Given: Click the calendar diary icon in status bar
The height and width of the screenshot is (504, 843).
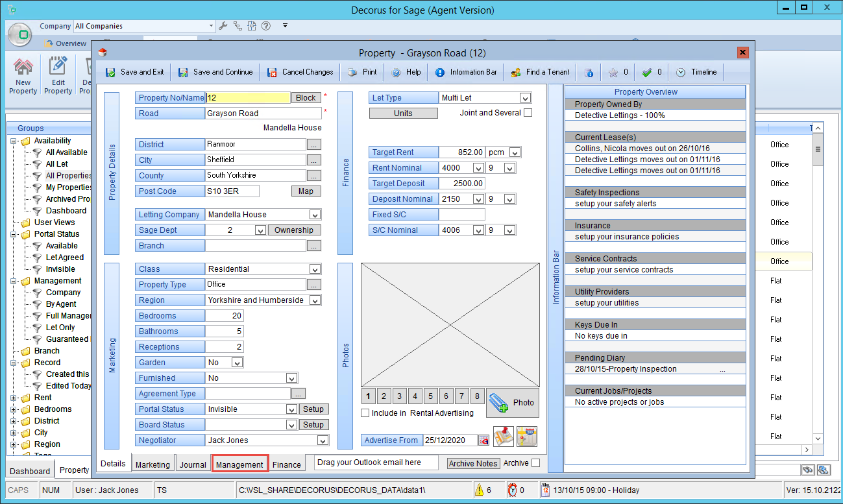Looking at the screenshot, I should [x=546, y=490].
